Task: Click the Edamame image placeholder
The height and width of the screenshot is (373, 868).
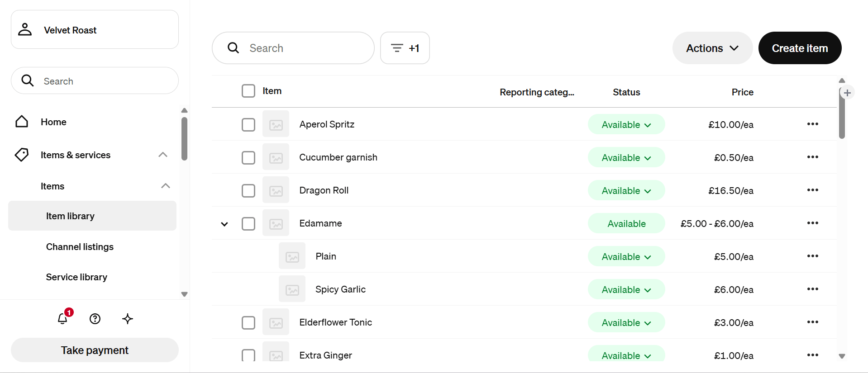Action: click(x=276, y=223)
